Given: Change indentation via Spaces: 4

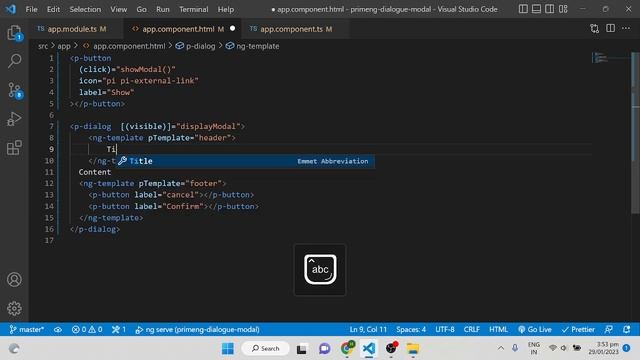Looking at the screenshot, I should [411, 329].
